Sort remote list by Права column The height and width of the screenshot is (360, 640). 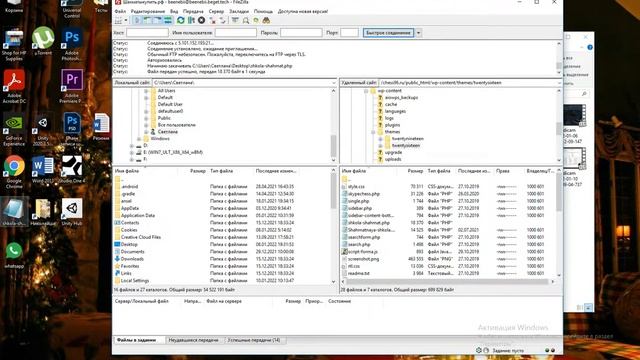(502, 171)
